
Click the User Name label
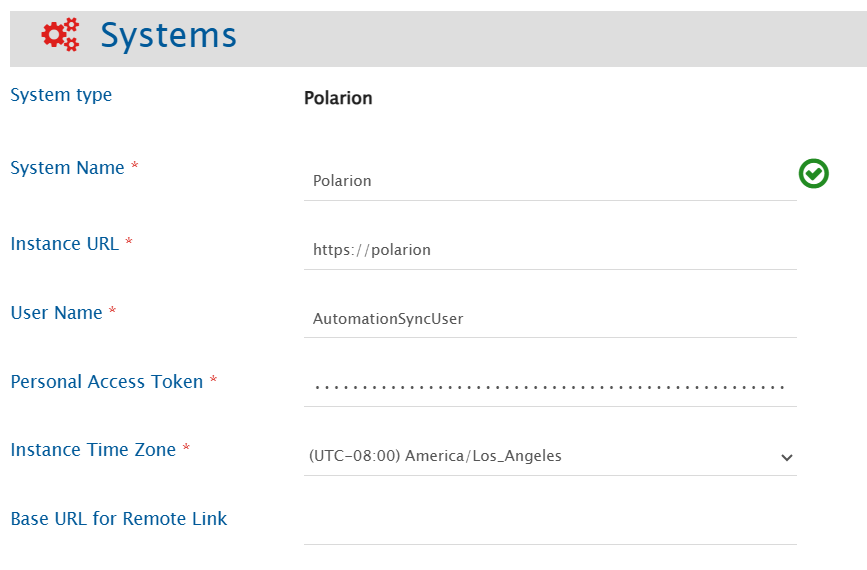[56, 313]
